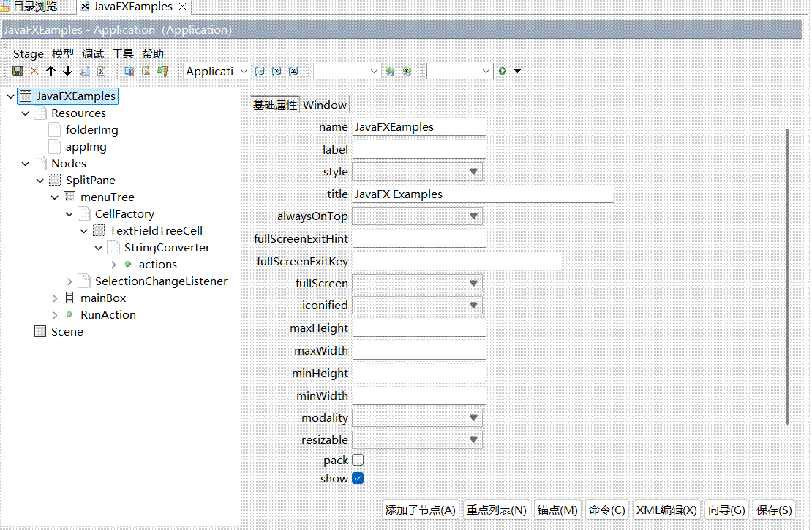Open the 调试 menu
This screenshot has height=530, width=812.
coord(93,54)
